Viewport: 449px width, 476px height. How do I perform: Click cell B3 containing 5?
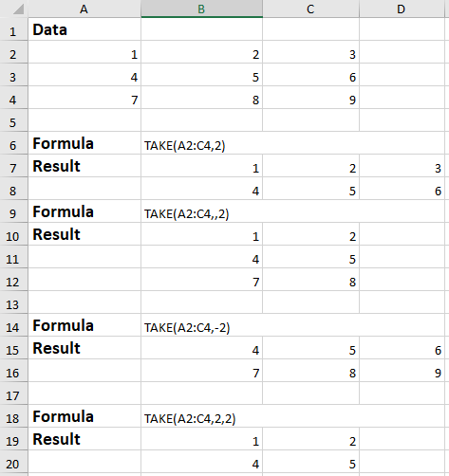pos(201,75)
